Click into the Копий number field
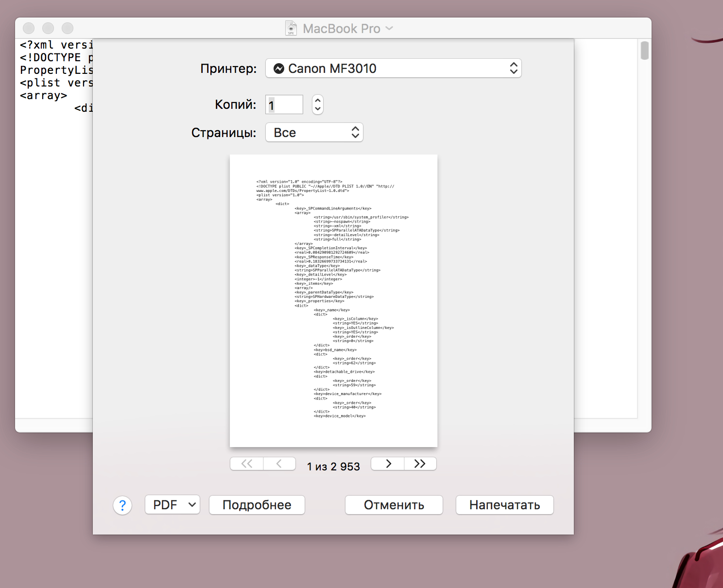Viewport: 723px width, 588px height. [284, 104]
